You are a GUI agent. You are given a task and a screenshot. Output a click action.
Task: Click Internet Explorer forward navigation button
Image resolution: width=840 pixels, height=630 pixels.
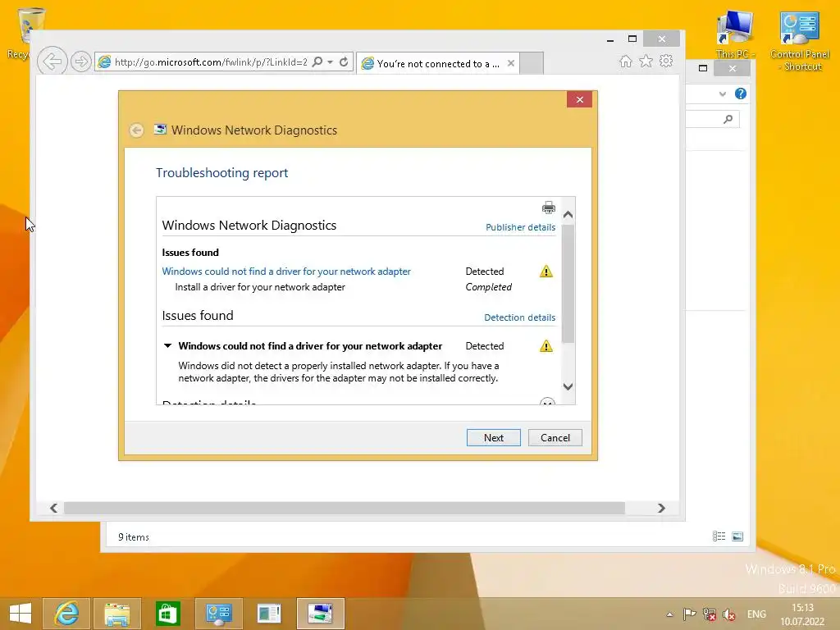click(x=81, y=62)
